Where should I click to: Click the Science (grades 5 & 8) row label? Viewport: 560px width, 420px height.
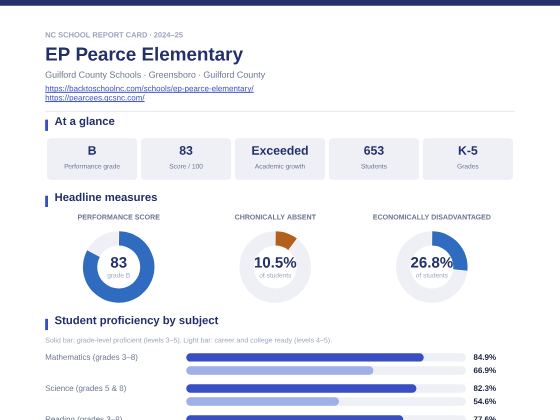(x=86, y=388)
